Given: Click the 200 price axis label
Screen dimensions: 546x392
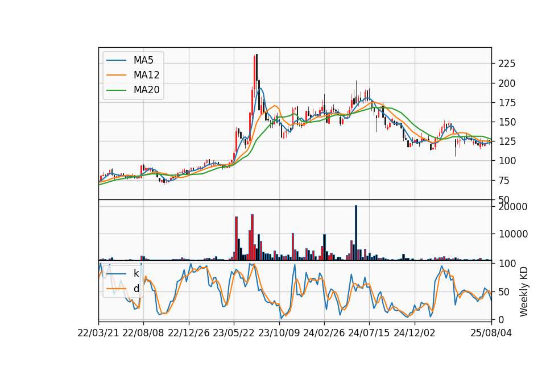Looking at the screenshot, I should (507, 84).
